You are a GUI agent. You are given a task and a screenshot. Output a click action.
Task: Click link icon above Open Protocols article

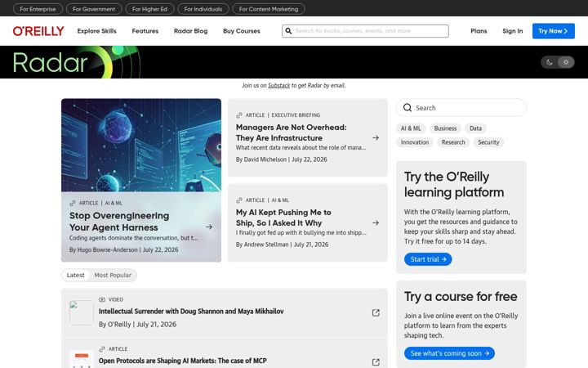101,349
